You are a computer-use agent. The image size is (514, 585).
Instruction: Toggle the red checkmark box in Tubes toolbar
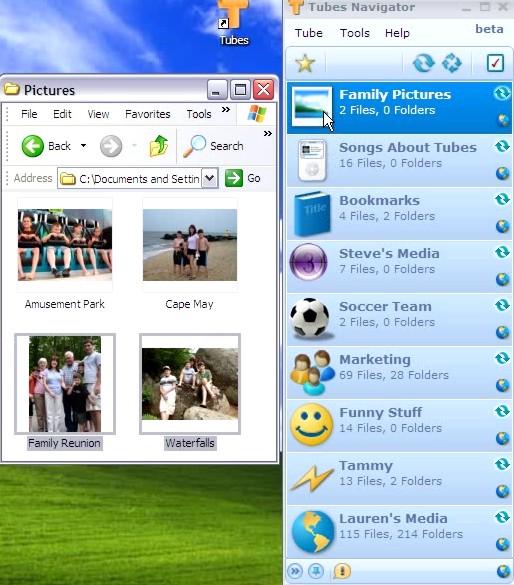click(x=495, y=63)
